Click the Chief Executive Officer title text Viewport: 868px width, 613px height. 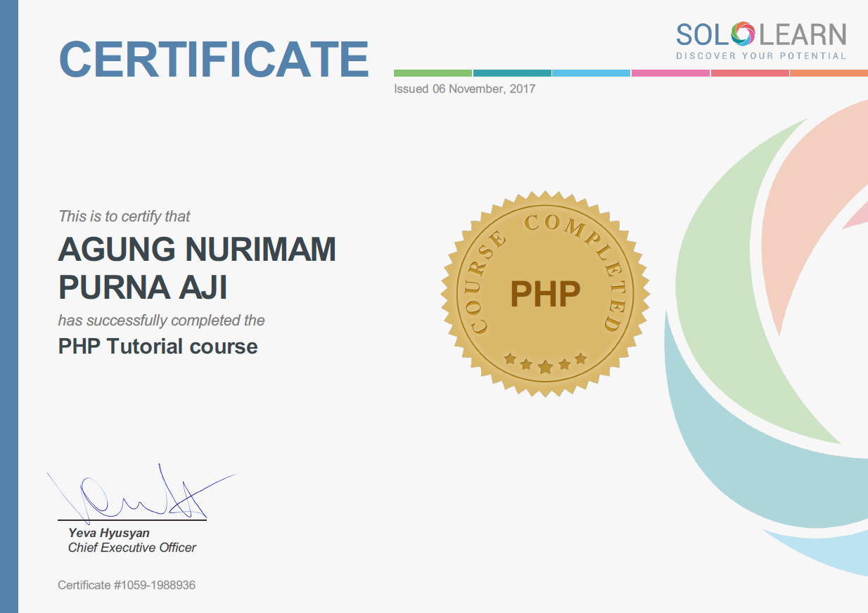click(132, 547)
